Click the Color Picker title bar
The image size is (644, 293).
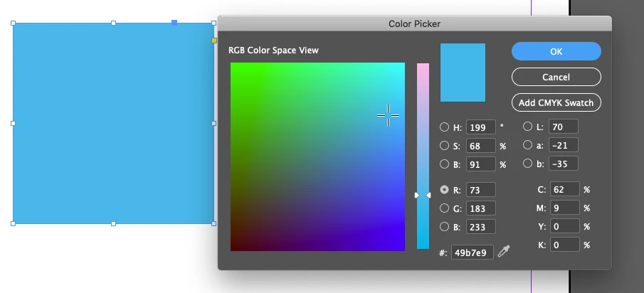click(414, 23)
